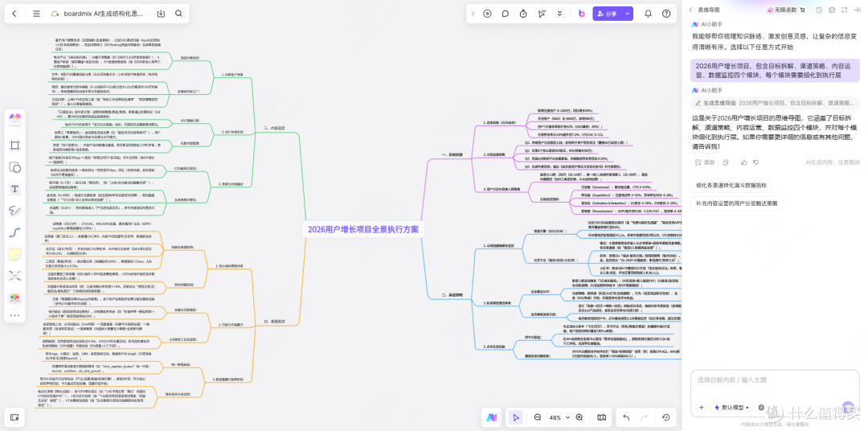Toggle the minimap

tap(601, 417)
